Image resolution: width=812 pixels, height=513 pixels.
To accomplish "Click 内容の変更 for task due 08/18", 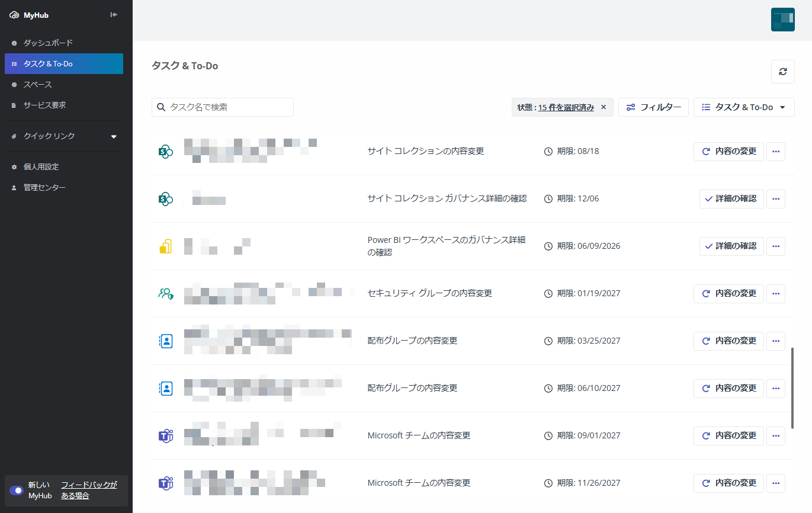I will tap(728, 152).
